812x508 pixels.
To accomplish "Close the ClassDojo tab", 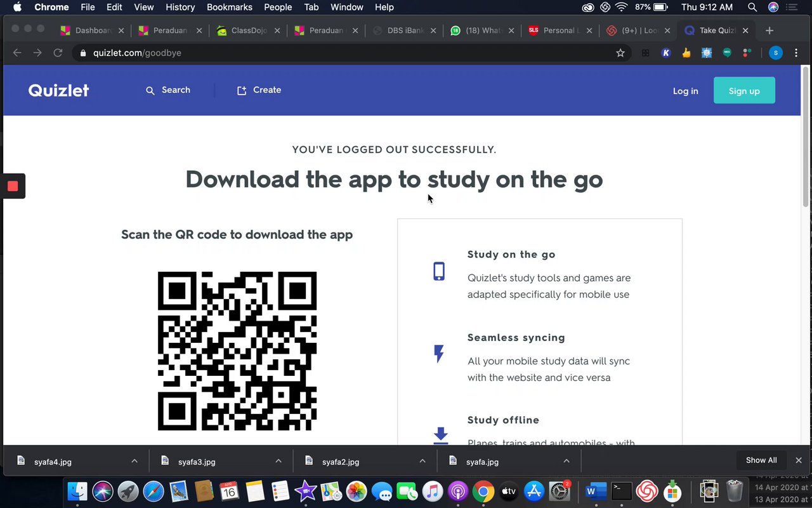I will 277,30.
